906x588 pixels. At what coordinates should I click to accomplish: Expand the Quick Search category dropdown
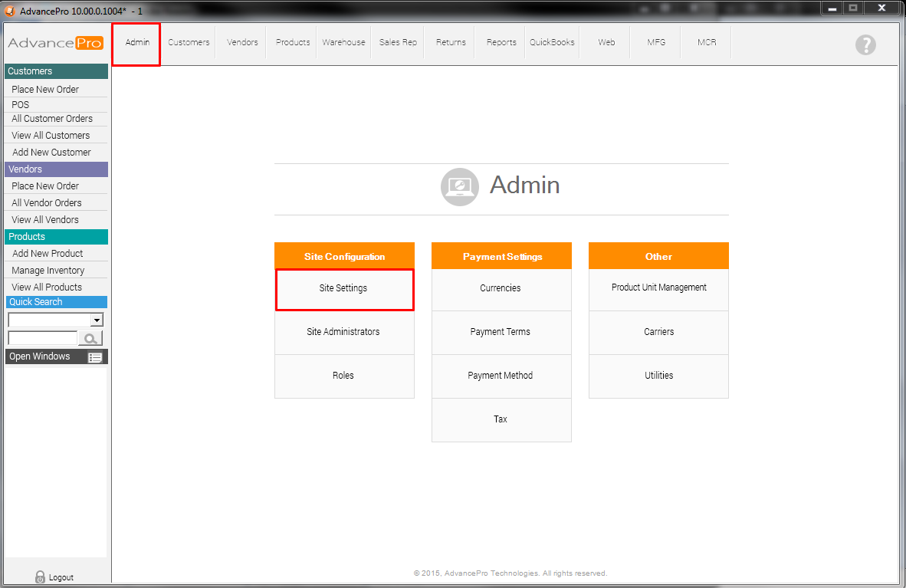click(x=97, y=320)
